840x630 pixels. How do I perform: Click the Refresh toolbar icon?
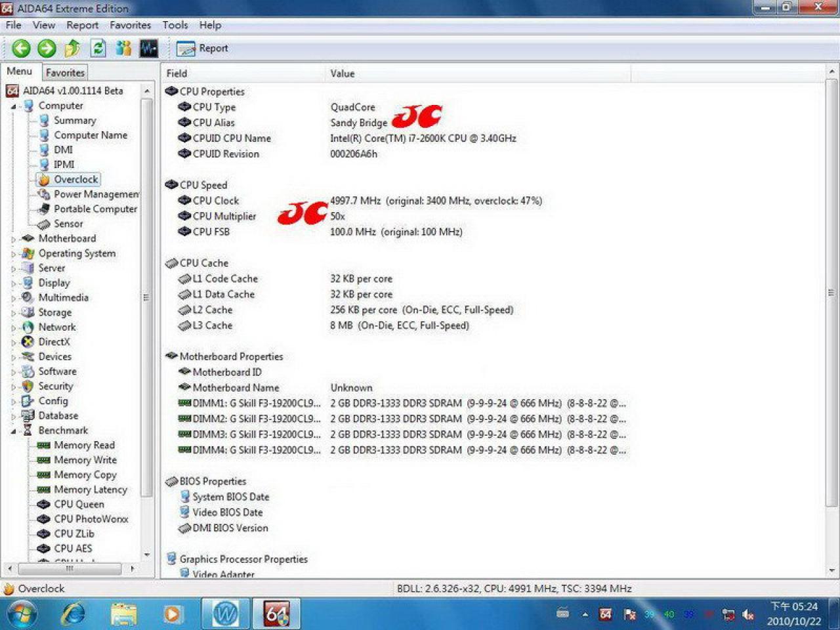[x=98, y=48]
